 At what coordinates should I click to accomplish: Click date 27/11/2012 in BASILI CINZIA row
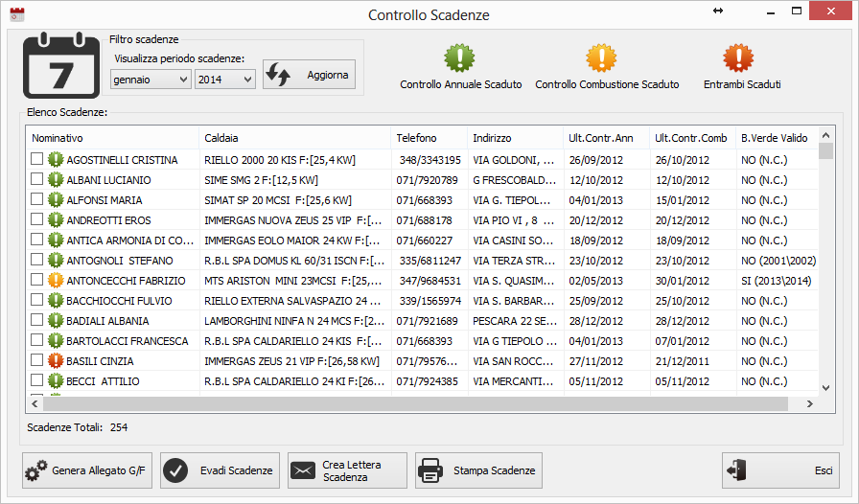pos(596,361)
